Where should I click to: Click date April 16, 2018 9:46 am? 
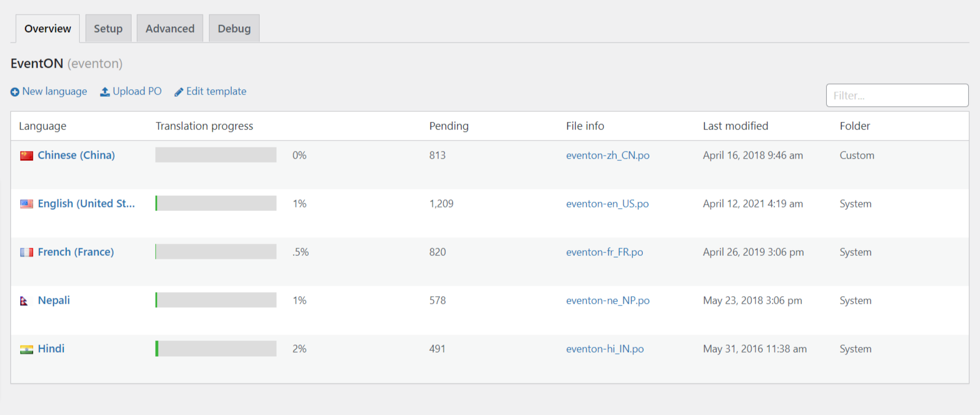(753, 156)
